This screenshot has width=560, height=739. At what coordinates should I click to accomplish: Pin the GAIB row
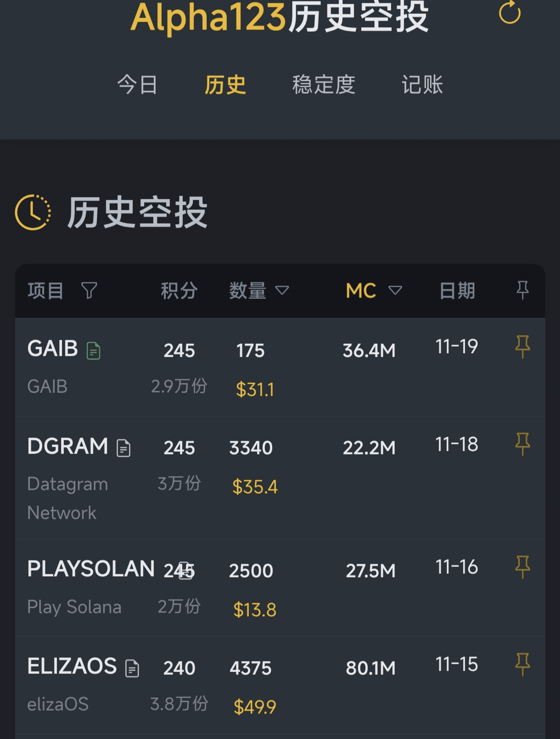pyautogui.click(x=522, y=347)
